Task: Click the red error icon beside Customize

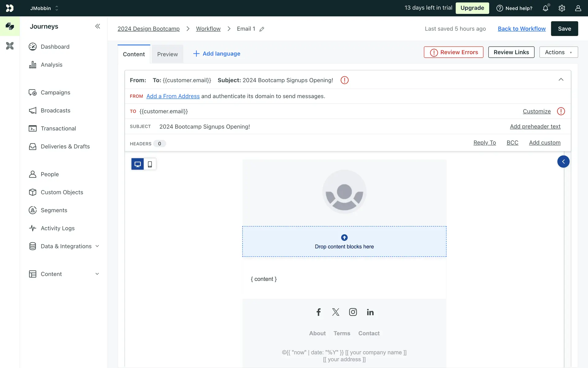Action: tap(561, 111)
